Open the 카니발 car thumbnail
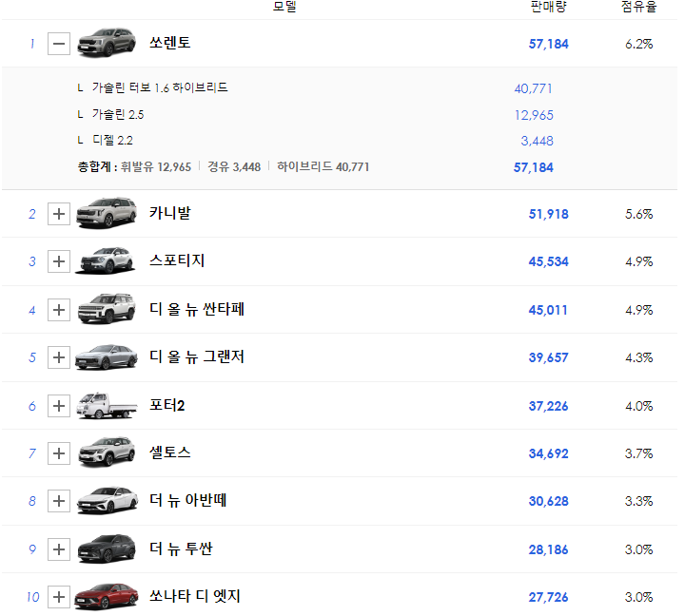This screenshot has width=685, height=616. [107, 213]
